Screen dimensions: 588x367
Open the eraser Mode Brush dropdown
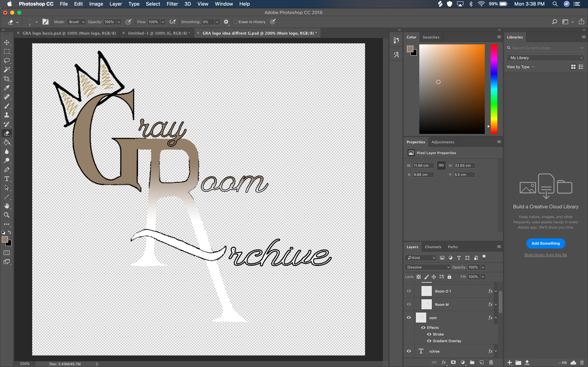pos(76,22)
